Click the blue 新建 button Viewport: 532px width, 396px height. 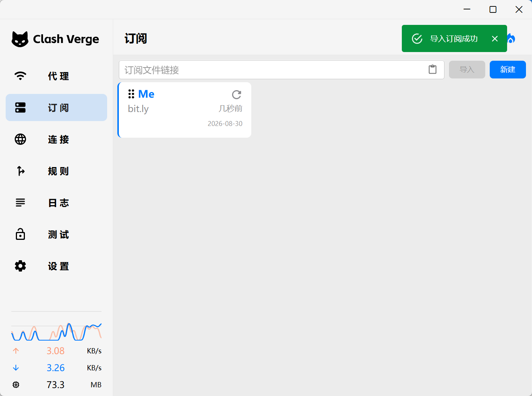507,69
